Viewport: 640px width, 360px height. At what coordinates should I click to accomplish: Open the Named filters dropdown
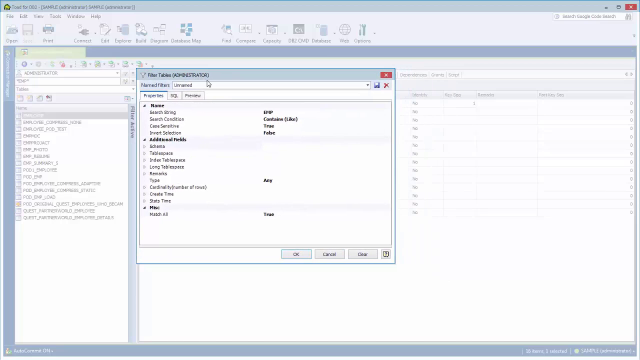(367, 85)
